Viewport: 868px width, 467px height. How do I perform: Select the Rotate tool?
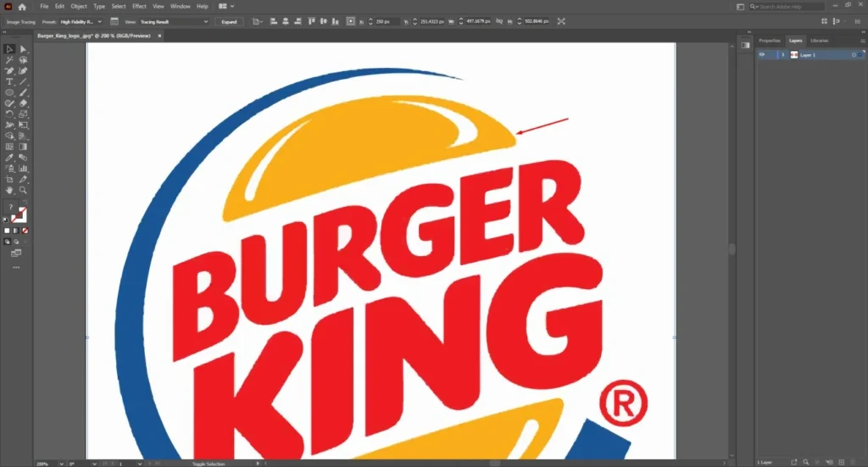[x=9, y=114]
